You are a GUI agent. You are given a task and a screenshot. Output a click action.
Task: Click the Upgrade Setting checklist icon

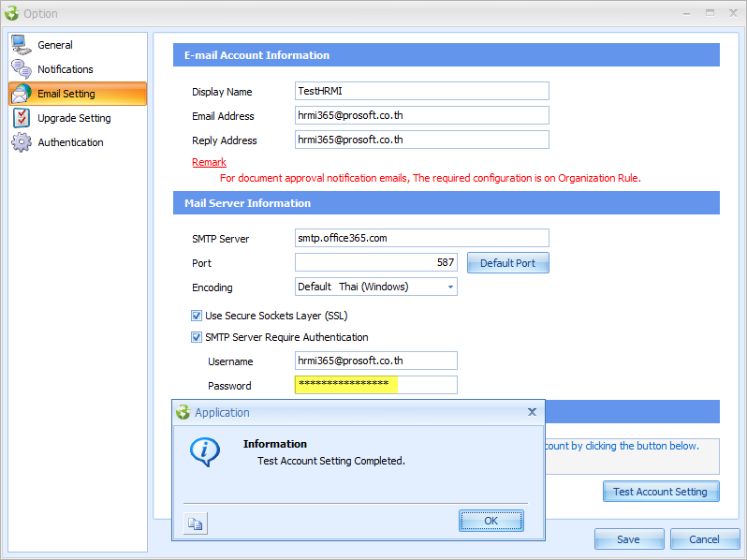pyautogui.click(x=22, y=118)
